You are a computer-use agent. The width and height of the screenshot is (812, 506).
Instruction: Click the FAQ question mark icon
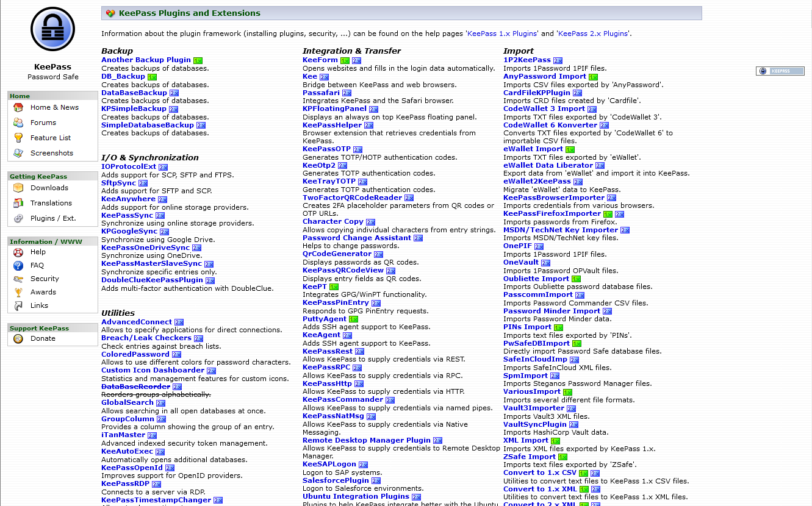(18, 265)
